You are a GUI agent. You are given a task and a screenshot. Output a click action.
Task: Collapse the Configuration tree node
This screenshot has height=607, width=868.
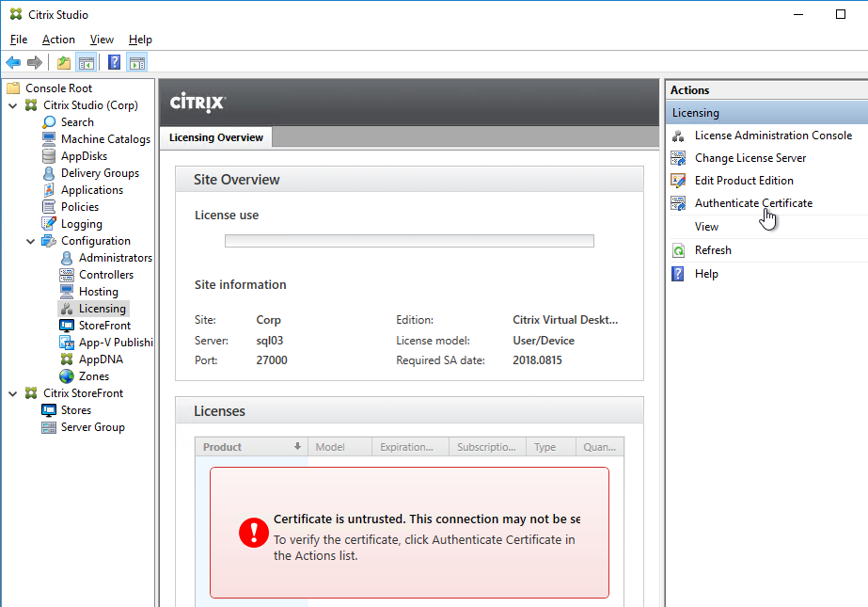[x=31, y=241]
